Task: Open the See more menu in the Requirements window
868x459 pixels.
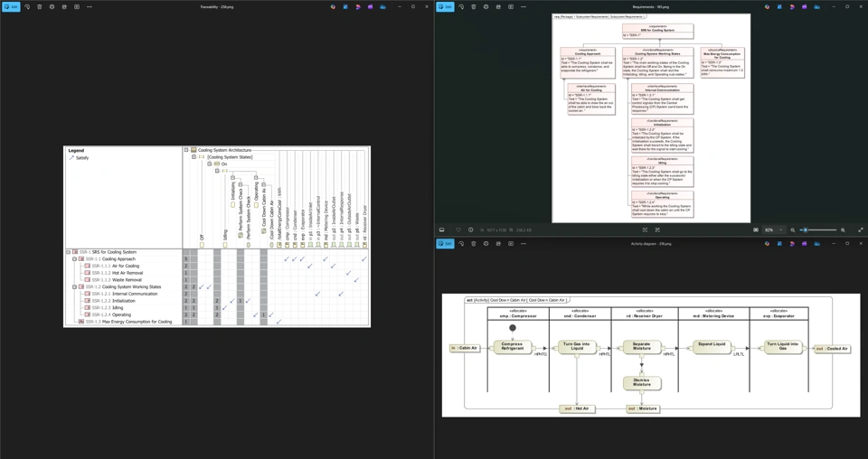Action: 524,6
